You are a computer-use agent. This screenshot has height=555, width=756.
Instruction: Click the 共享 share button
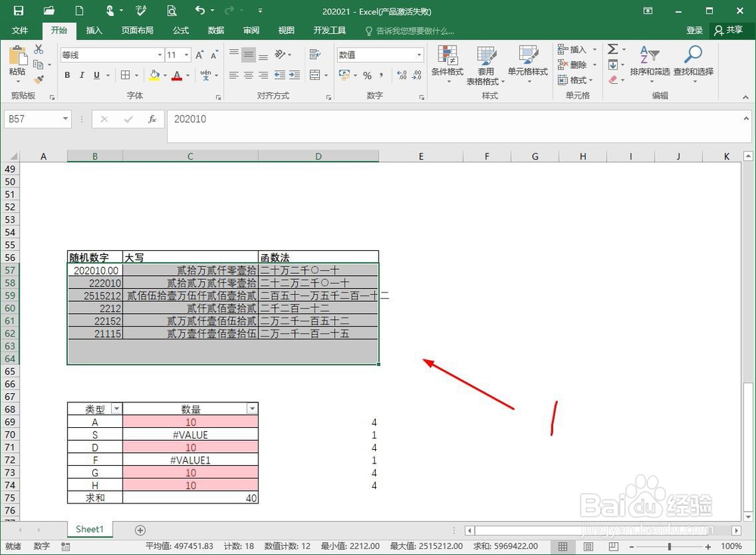[x=729, y=30]
